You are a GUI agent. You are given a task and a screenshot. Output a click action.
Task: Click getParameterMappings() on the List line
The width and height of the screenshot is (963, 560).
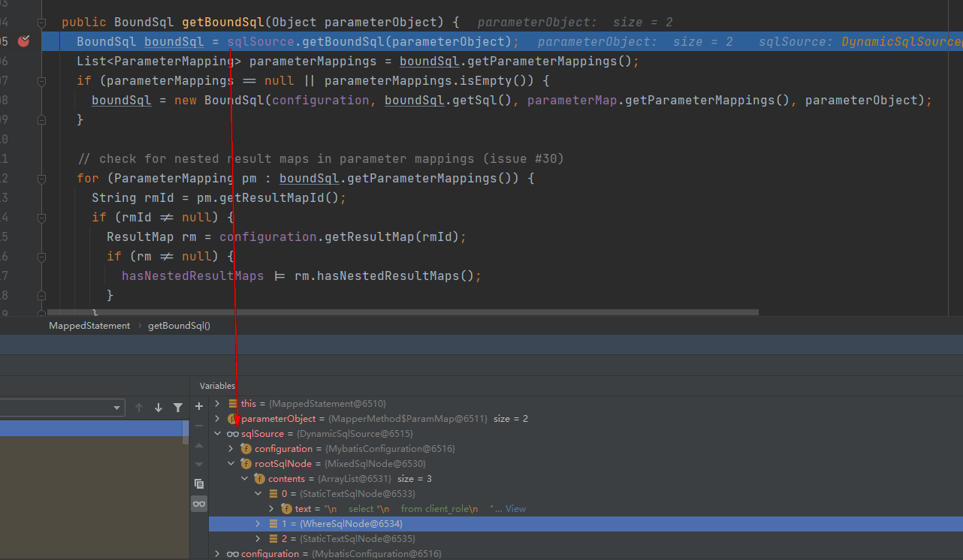(549, 62)
